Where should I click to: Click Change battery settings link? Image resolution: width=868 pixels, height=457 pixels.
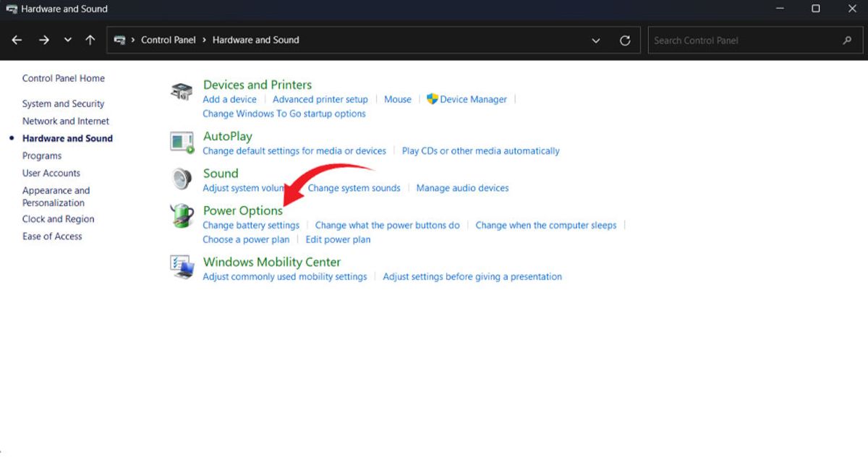(251, 226)
